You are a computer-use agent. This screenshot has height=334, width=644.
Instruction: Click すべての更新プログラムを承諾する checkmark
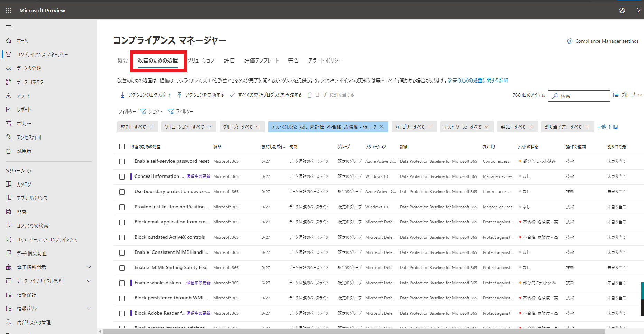coord(232,95)
